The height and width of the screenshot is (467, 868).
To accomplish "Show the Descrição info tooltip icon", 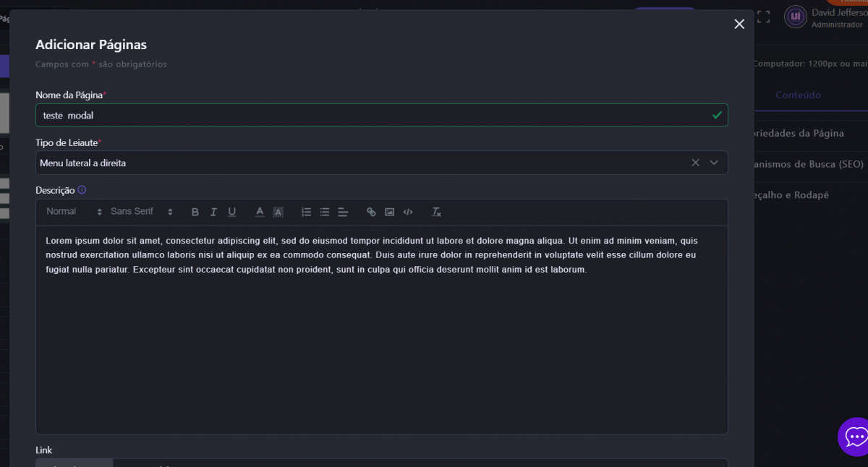I will (82, 190).
